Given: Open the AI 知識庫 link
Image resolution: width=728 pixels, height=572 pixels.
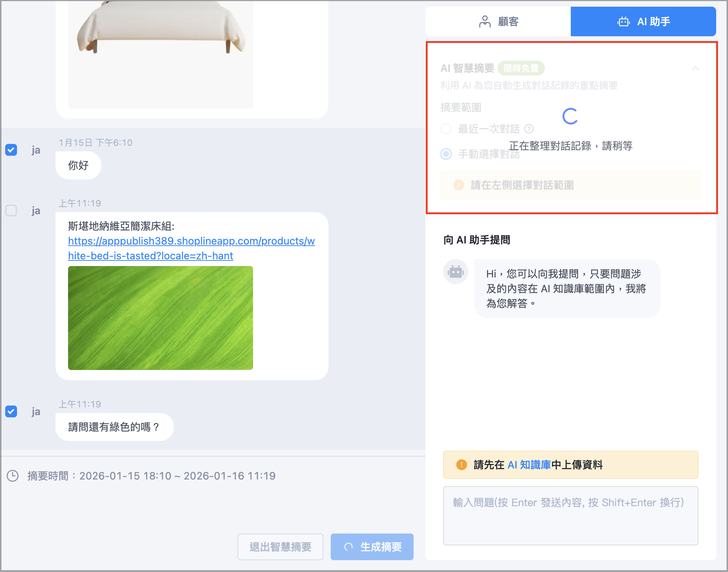Looking at the screenshot, I should (529, 465).
